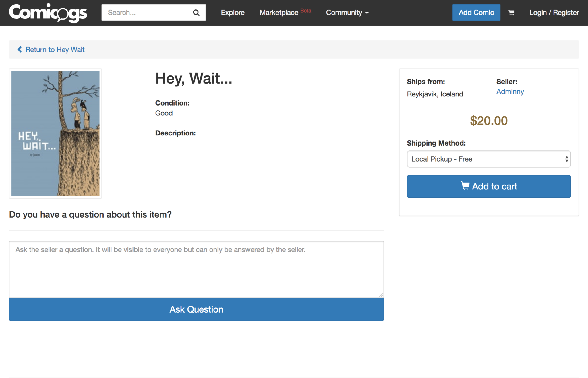588x378 pixels.
Task: Click inside the seller question text area
Action: tap(196, 268)
